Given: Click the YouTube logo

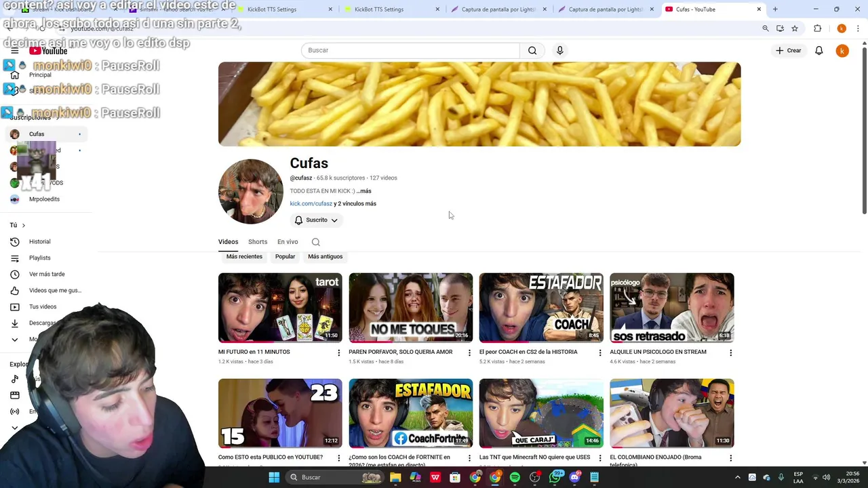Looking at the screenshot, I should 48,51.
